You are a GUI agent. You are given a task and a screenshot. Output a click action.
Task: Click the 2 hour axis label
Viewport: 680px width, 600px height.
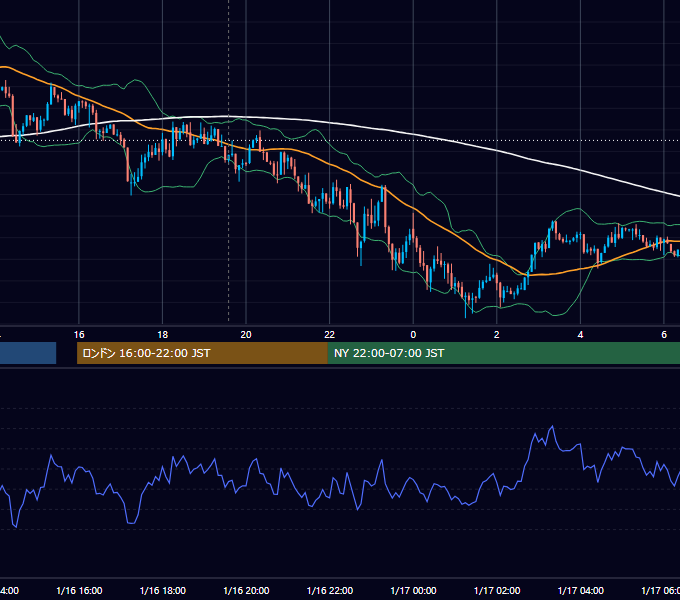point(497,335)
